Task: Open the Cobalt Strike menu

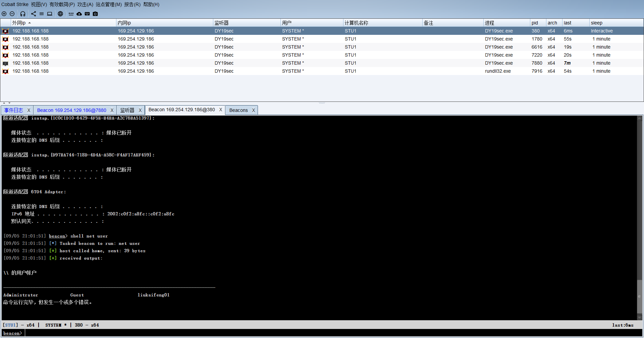Action: [x=15, y=4]
